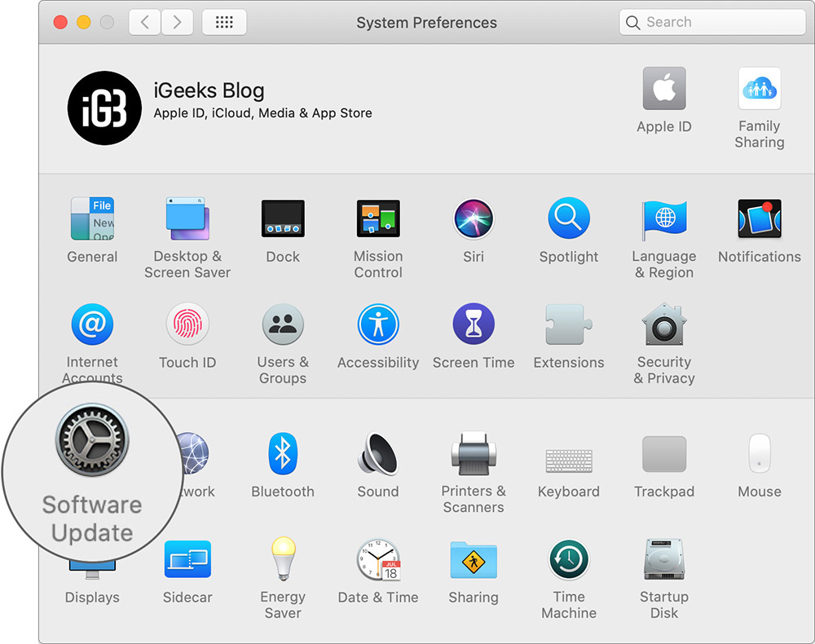Open the Bluetooth preference pane
This screenshot has width=815, height=644.
(x=283, y=454)
